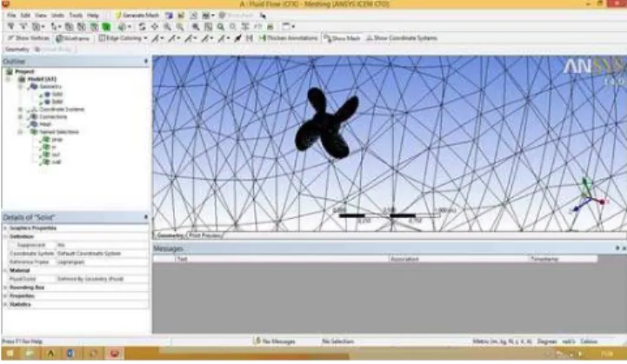This screenshot has width=627, height=364.
Task: Select the Face selection filter
Action: (x=94, y=27)
